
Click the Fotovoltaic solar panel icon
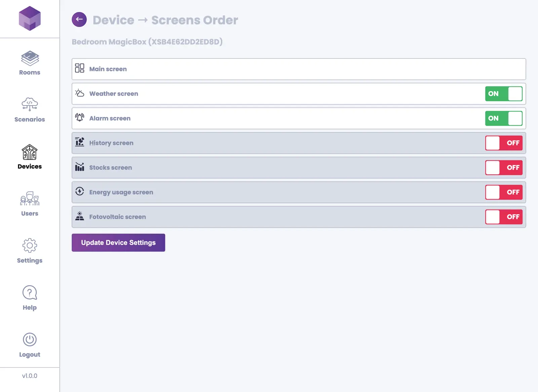80,216
